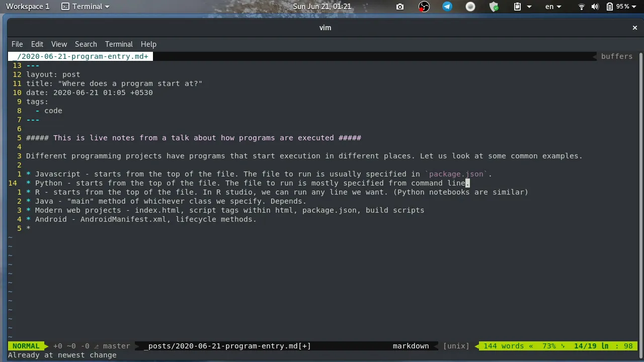The image size is (644, 362).
Task: Click the 'markdown' filetype in status line
Action: (411, 346)
